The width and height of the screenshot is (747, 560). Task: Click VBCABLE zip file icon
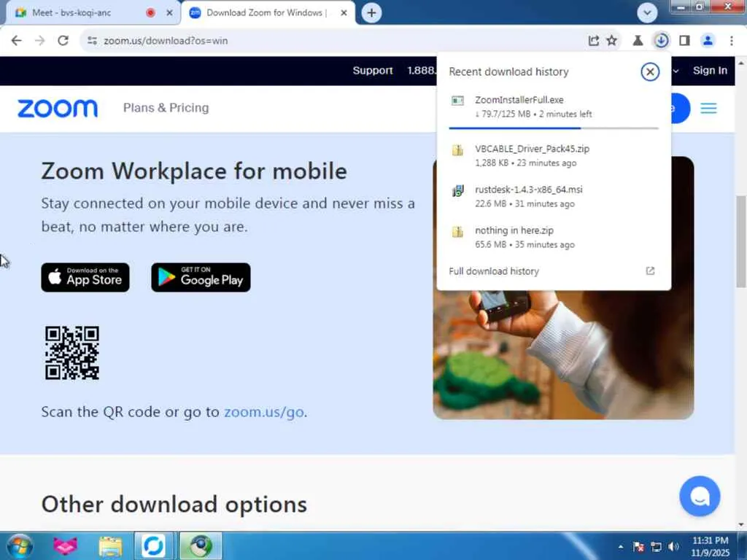click(x=457, y=150)
